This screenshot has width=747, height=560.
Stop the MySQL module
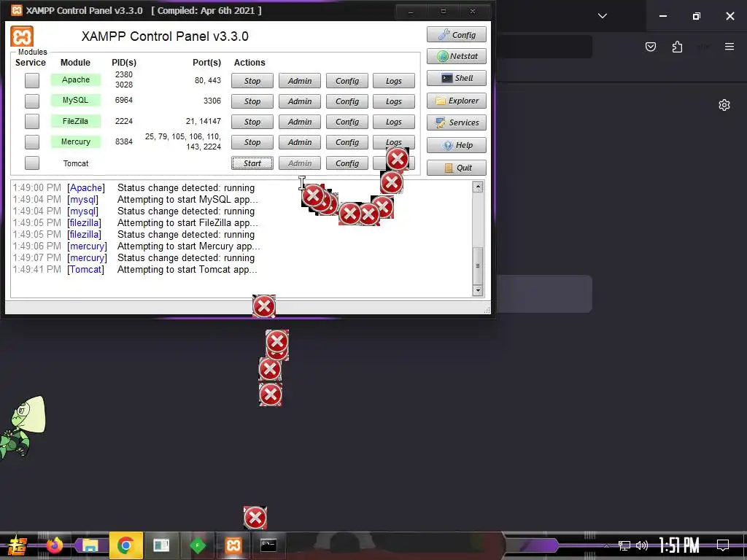[252, 101]
